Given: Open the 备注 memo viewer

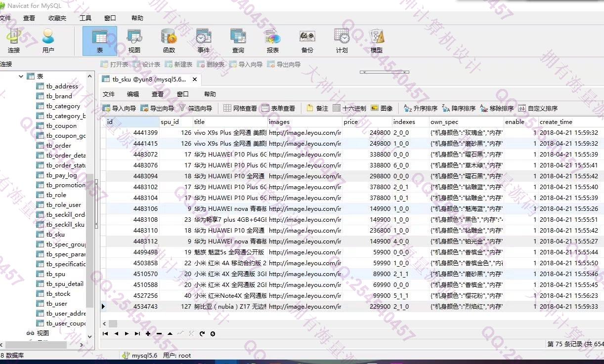Looking at the screenshot, I should point(317,108).
